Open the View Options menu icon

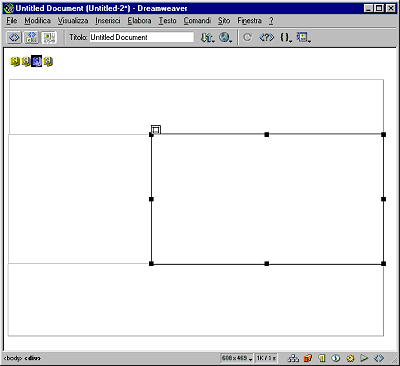tap(303, 37)
